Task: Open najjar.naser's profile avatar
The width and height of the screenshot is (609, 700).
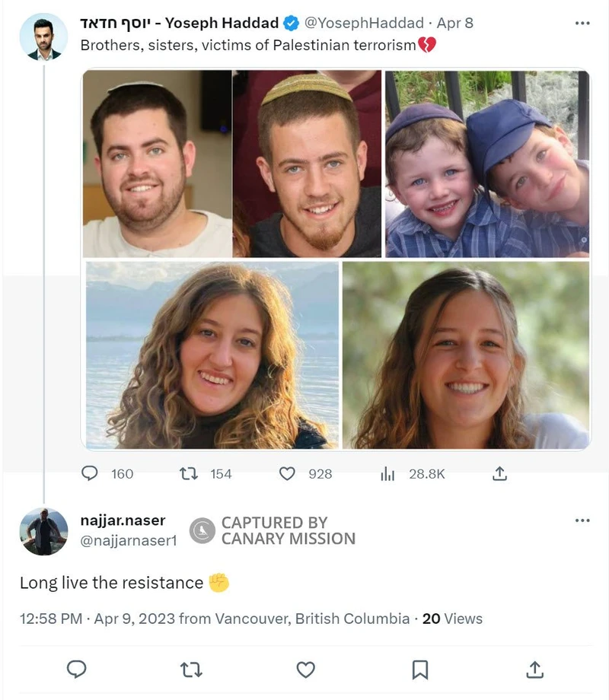Action: coord(43,531)
